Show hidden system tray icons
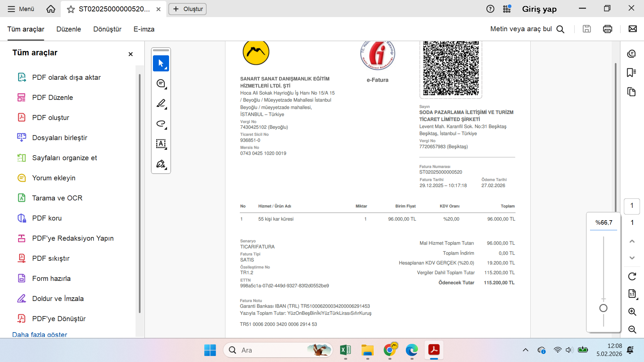Image resolution: width=644 pixels, height=362 pixels. [x=526, y=350]
